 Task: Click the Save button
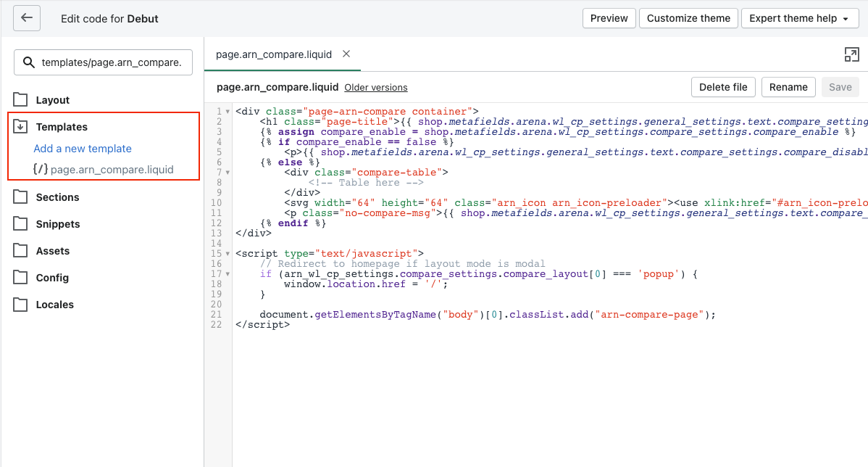[840, 87]
